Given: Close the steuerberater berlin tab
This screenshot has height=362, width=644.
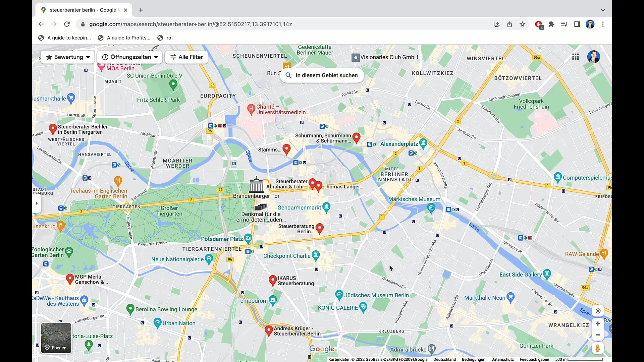Looking at the screenshot, I should [125, 10].
